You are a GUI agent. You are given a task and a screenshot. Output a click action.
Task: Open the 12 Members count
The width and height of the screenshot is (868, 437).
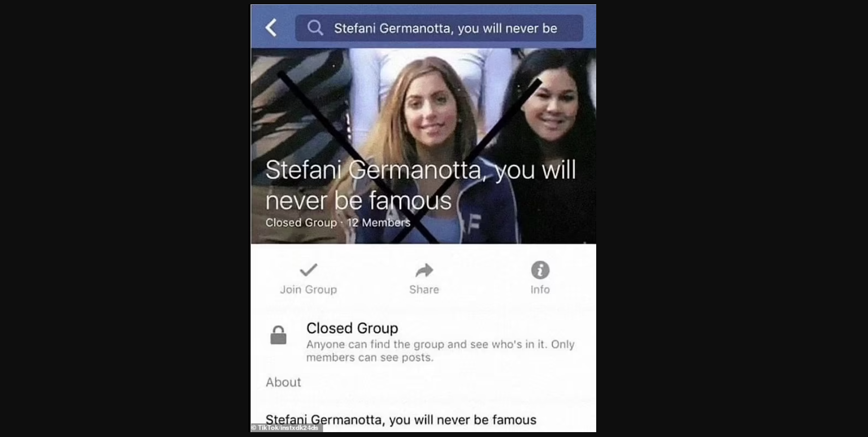coord(378,223)
